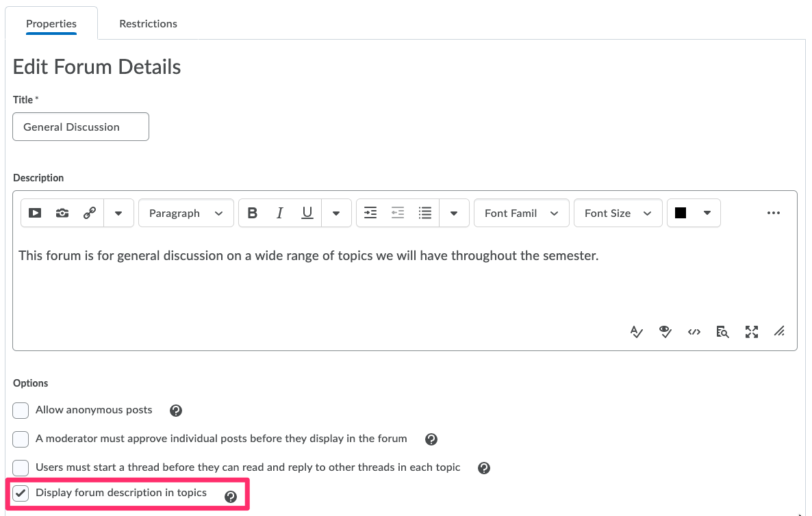812x516 pixels.
Task: Uncheck Display forum description in topics
Action: pyautogui.click(x=21, y=493)
